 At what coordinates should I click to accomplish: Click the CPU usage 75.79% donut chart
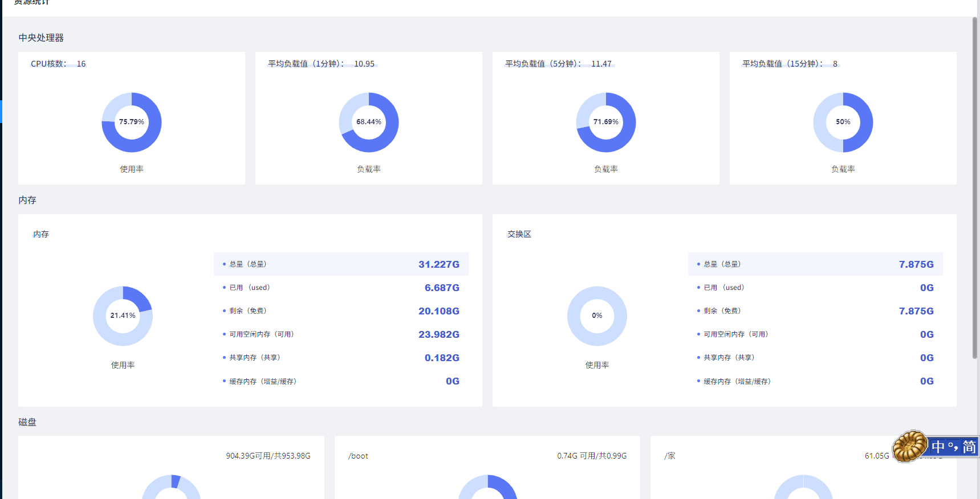click(132, 122)
